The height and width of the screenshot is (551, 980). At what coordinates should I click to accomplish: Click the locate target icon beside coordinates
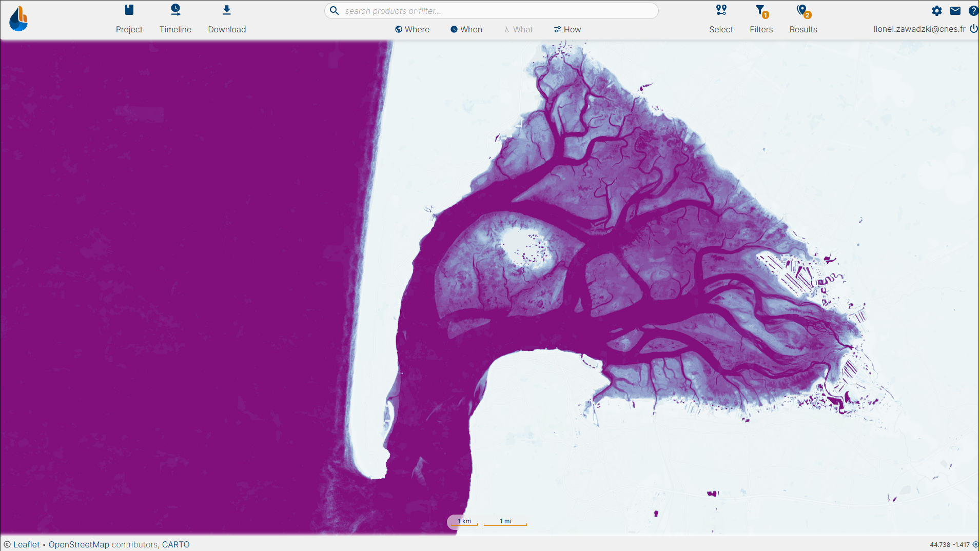point(975,544)
